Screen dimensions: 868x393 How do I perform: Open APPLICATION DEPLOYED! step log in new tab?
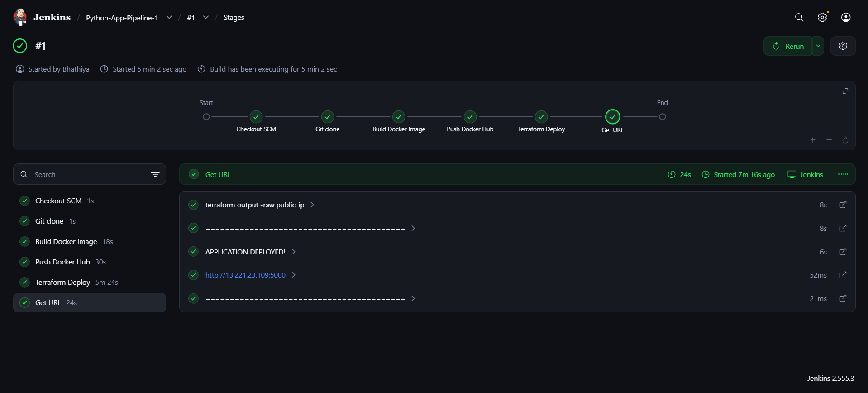pos(843,252)
